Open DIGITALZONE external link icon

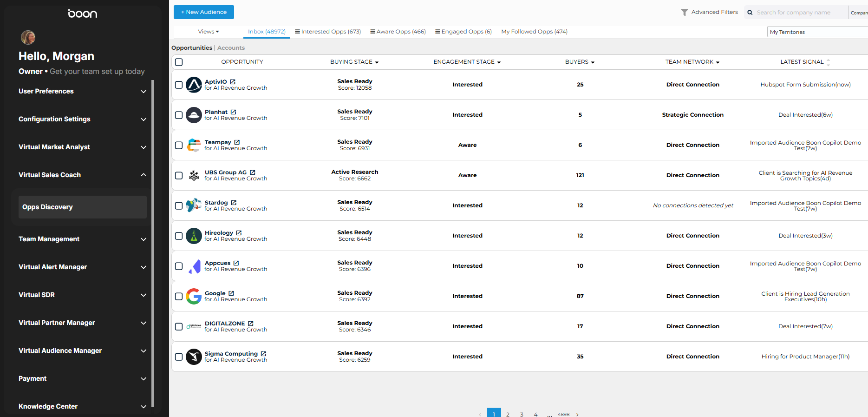click(251, 324)
